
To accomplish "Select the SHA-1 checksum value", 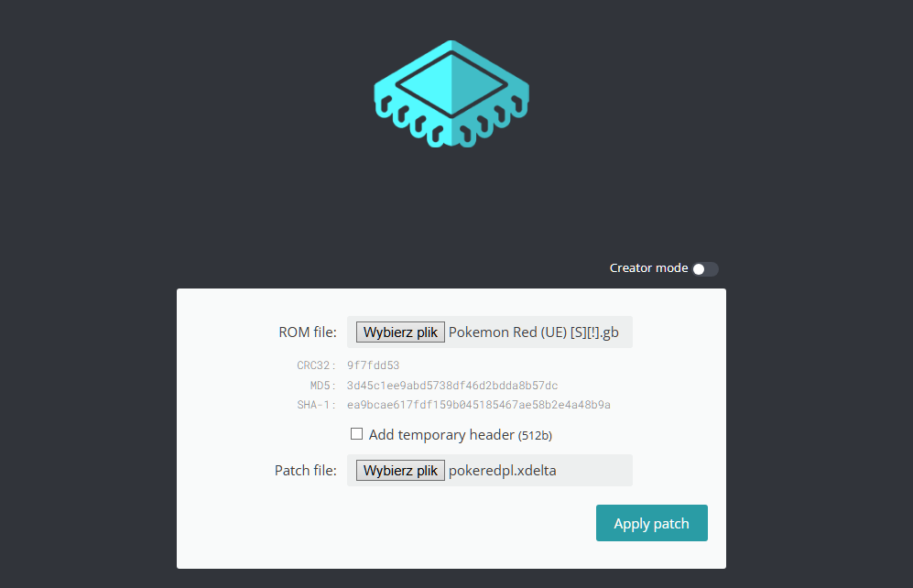I will pyautogui.click(x=479, y=405).
